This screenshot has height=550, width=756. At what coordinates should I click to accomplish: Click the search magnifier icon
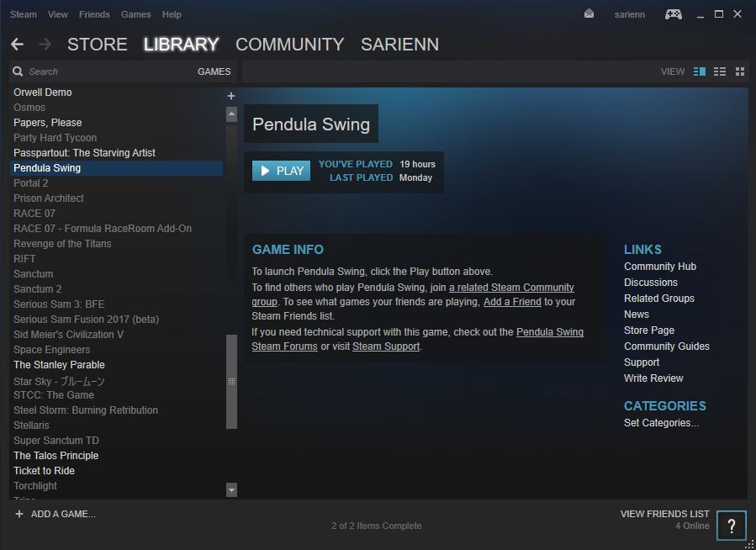point(18,71)
